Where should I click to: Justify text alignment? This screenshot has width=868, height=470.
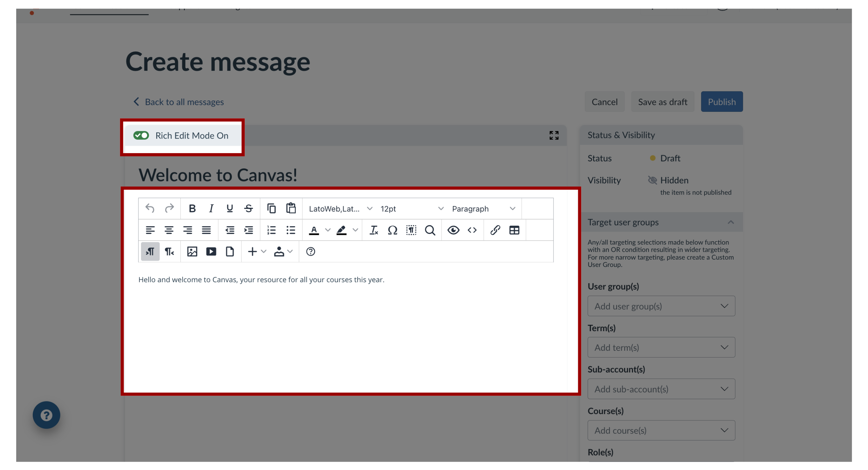point(206,230)
